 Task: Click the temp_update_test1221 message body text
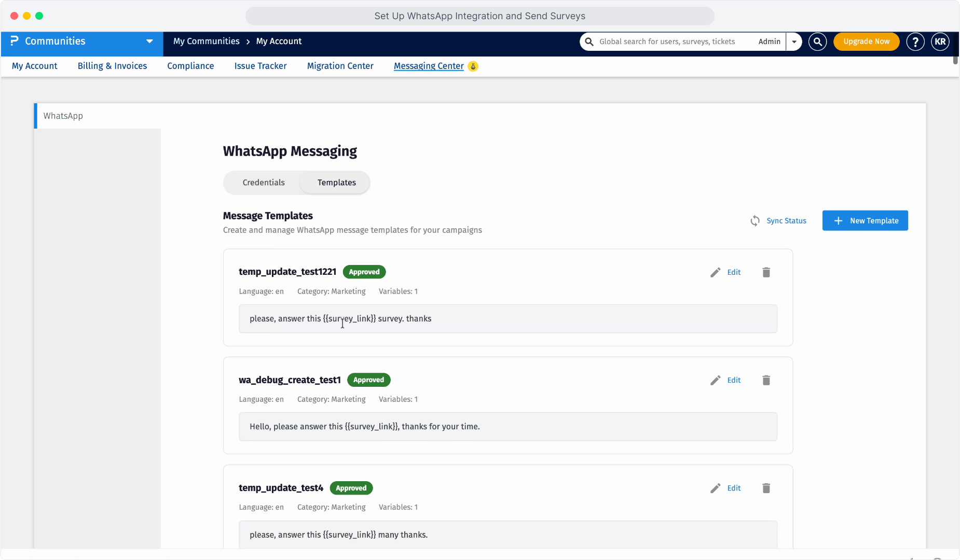340,318
